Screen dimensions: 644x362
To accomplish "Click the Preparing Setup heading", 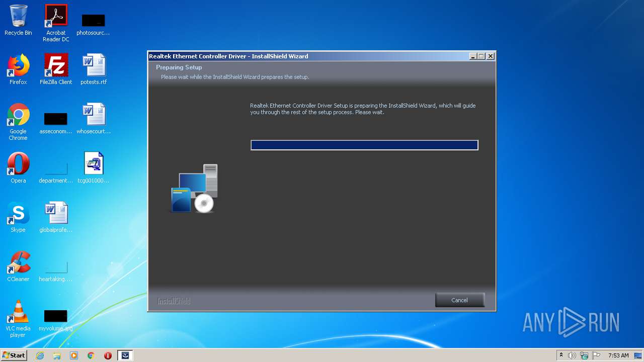I will [x=179, y=67].
